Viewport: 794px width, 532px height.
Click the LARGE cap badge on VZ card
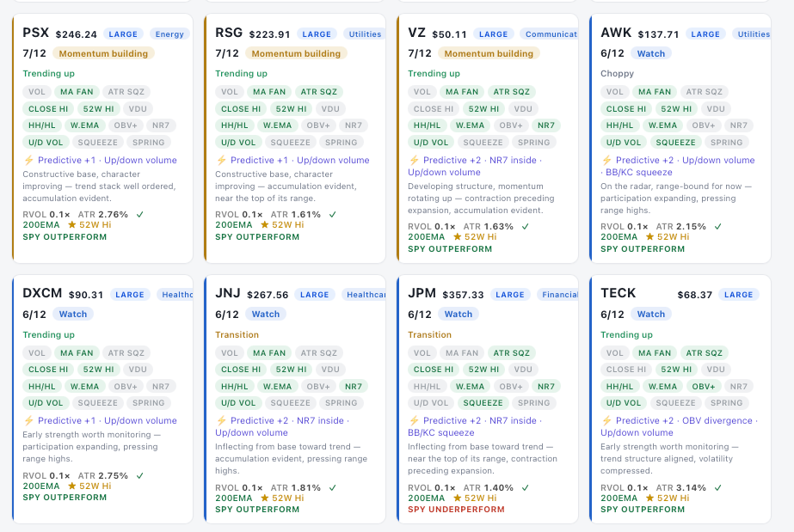(x=493, y=34)
